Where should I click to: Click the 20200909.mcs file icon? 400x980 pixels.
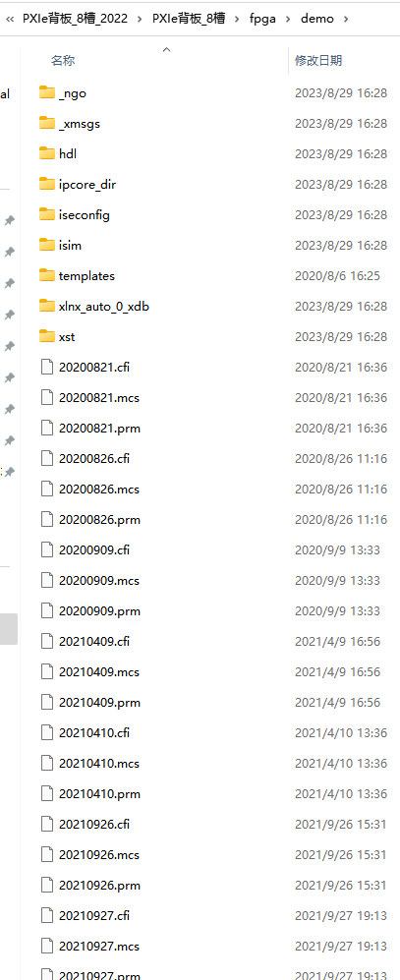pyautogui.click(x=47, y=581)
